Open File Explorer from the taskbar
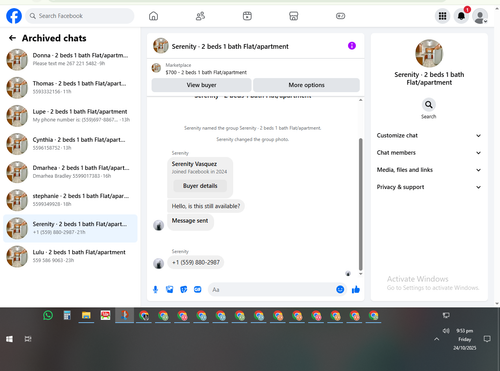The image size is (500, 371). click(86, 315)
